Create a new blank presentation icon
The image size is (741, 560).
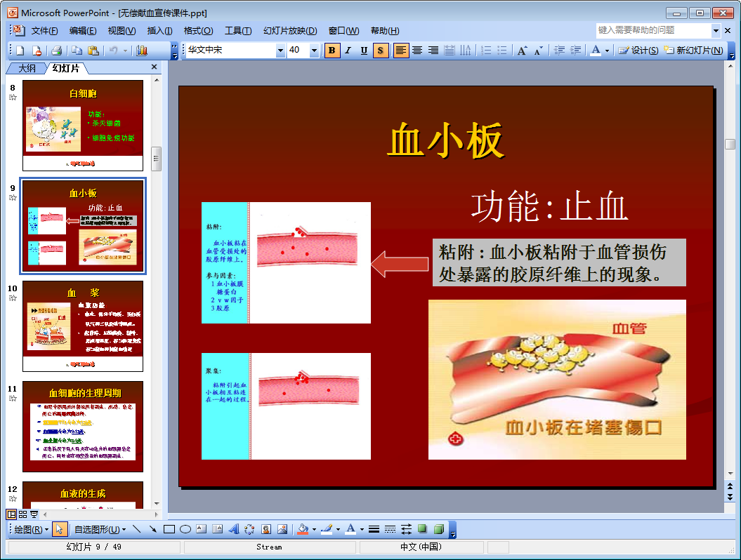(x=20, y=51)
